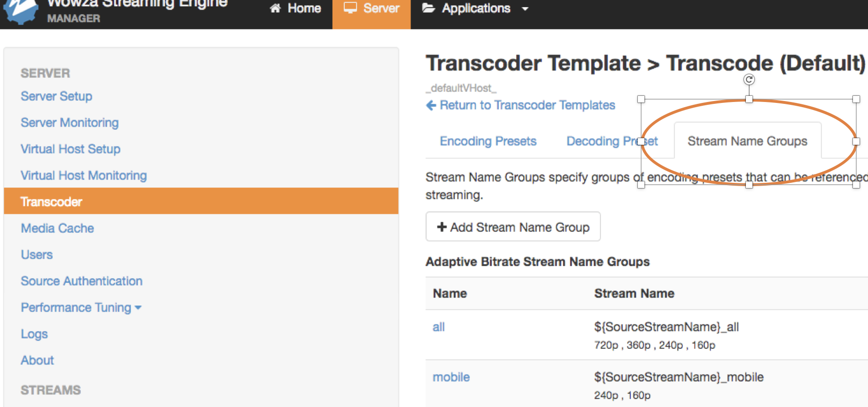Click the plus icon on Add button
The image size is (868, 407).
442,227
